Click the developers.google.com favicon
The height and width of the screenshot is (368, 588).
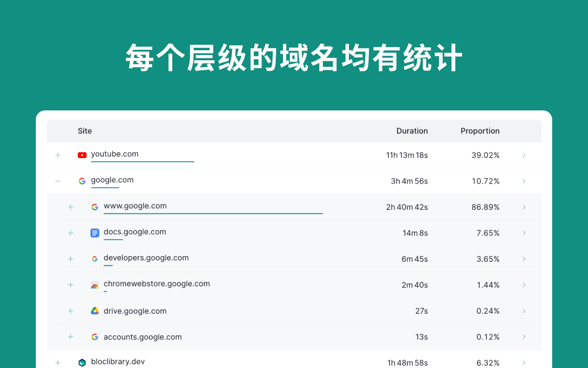pyautogui.click(x=95, y=259)
